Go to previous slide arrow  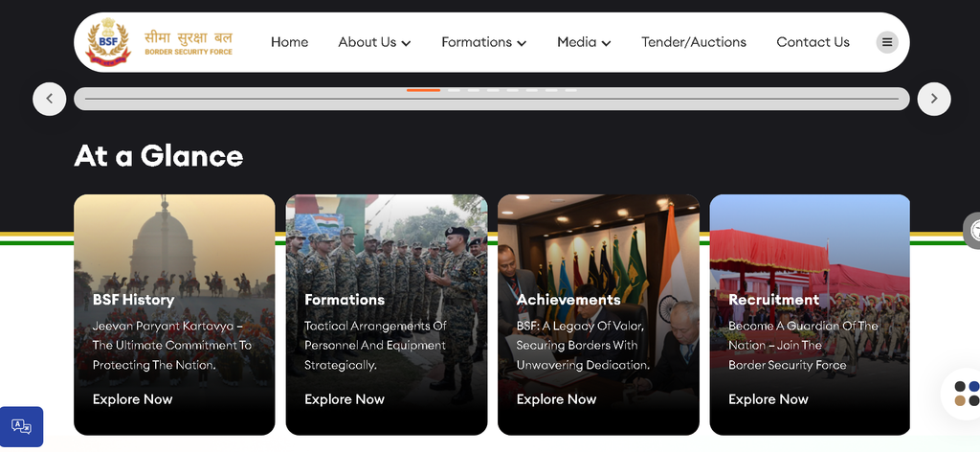click(x=50, y=99)
